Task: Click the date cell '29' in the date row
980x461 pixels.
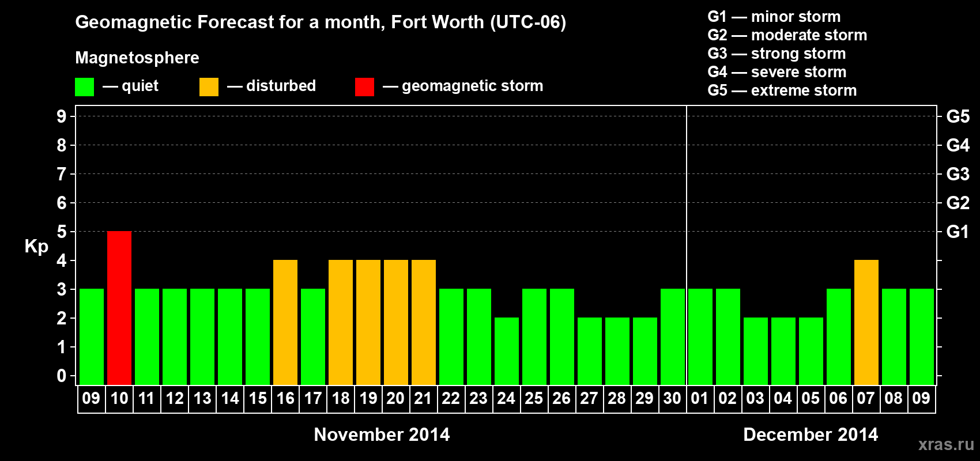Action: [x=645, y=399]
